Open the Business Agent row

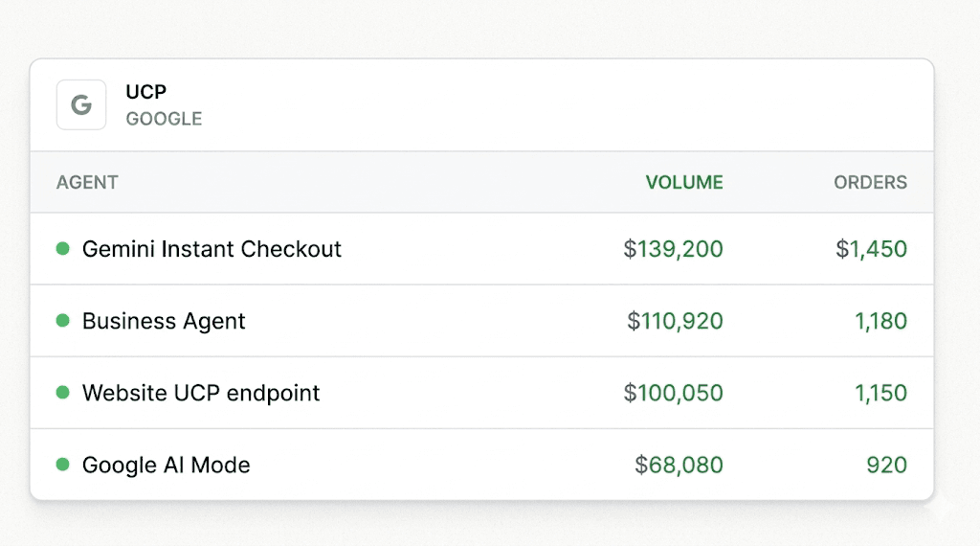[x=482, y=321]
